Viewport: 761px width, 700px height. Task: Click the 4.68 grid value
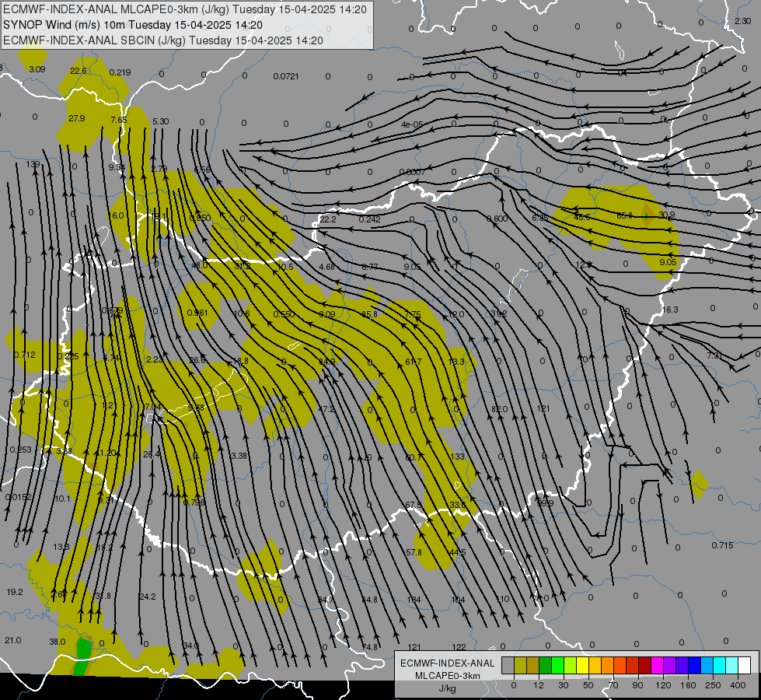(x=326, y=267)
